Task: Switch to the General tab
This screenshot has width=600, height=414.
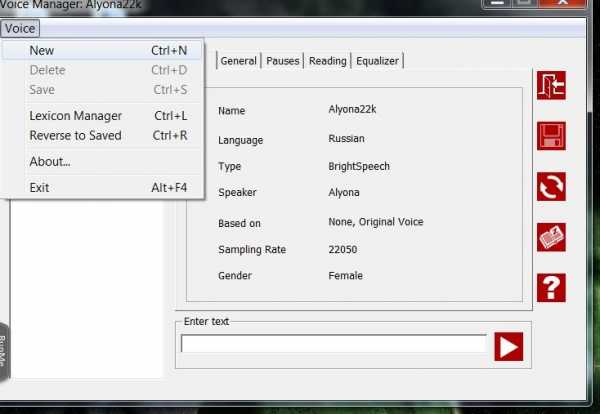Action: pos(239,61)
